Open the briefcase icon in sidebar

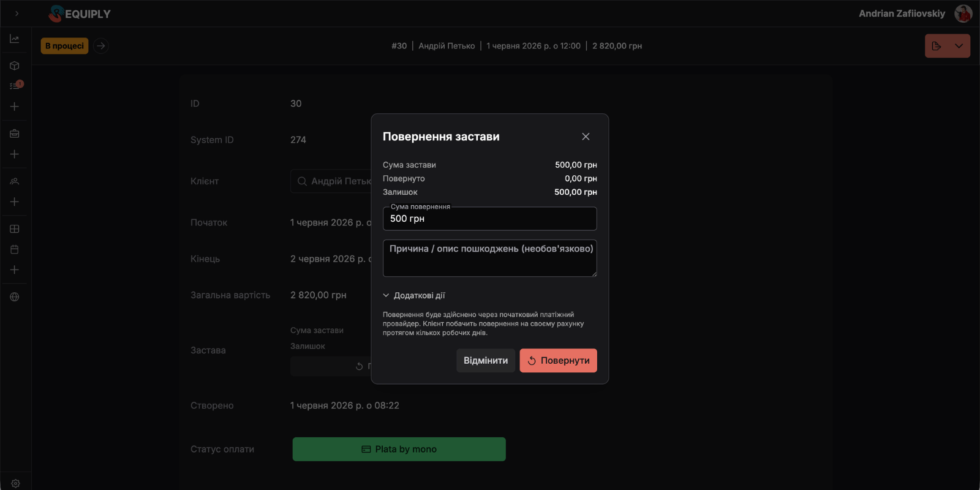point(15,134)
